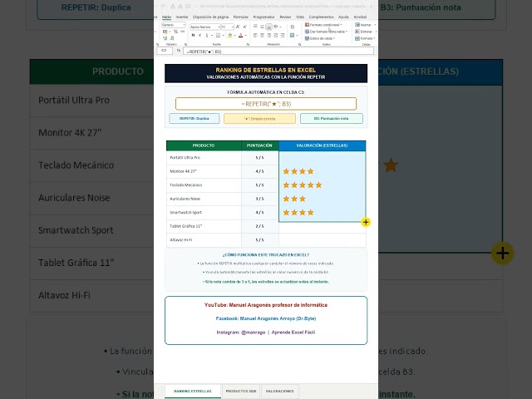
Task: Select the 'Altavoz Hi-Fi' product cell
Action: click(x=204, y=240)
